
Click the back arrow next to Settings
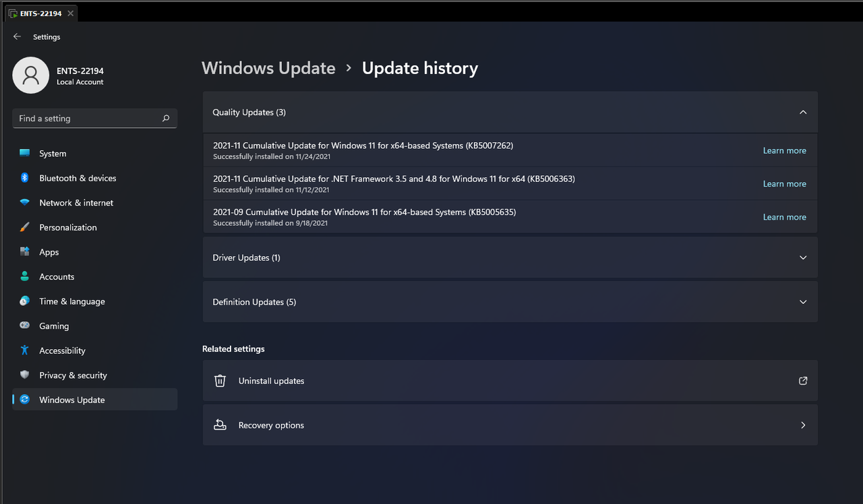click(x=18, y=37)
